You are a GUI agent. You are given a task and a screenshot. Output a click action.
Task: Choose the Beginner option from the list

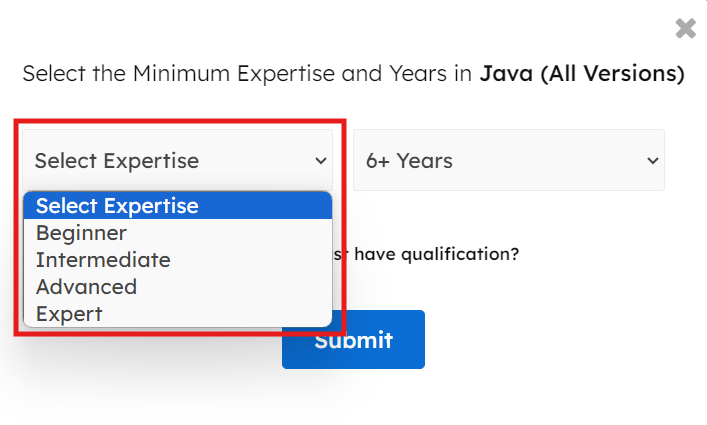click(81, 233)
